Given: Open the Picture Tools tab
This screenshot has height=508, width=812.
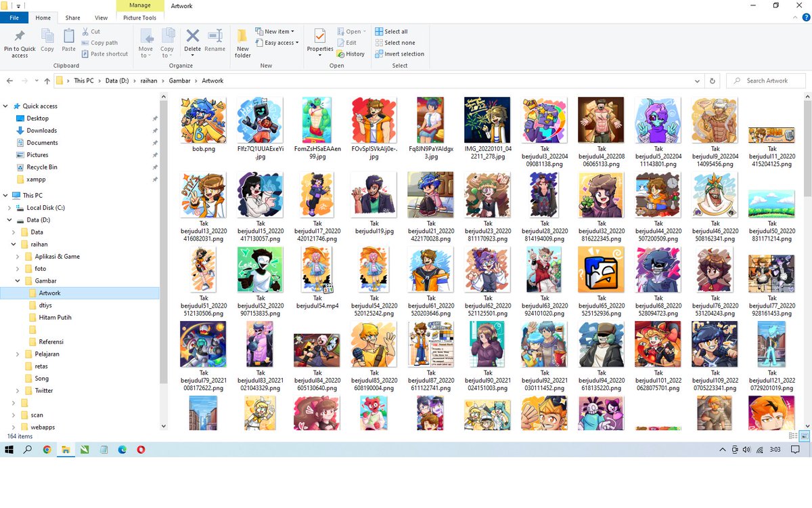Looking at the screenshot, I should (x=139, y=18).
